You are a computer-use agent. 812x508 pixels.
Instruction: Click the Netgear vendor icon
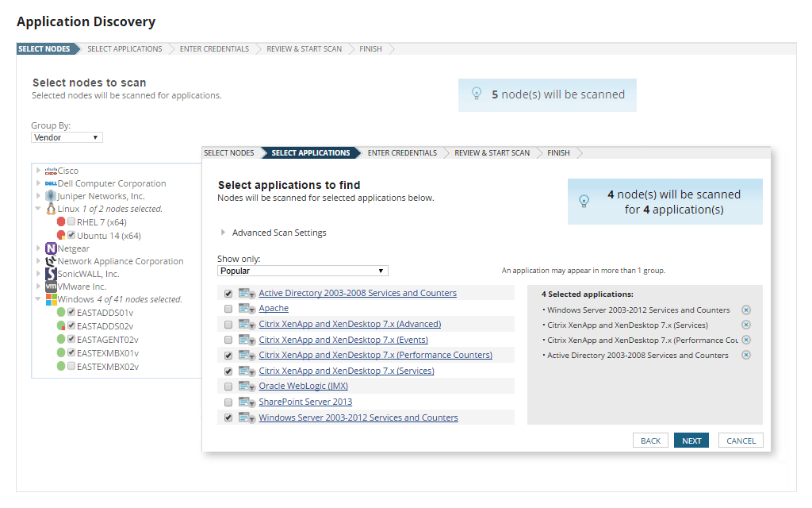(51, 248)
